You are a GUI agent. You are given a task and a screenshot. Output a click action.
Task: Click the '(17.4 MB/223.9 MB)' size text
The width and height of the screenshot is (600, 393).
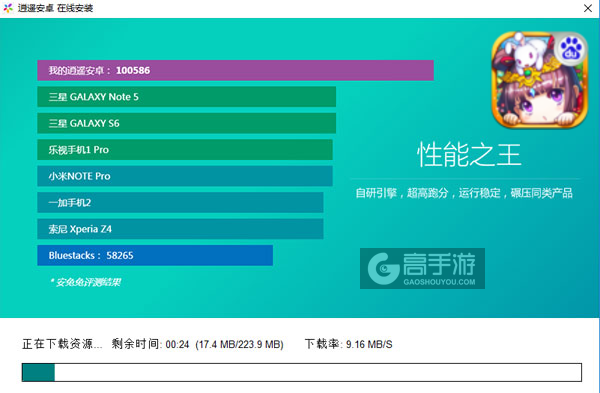coord(240,345)
